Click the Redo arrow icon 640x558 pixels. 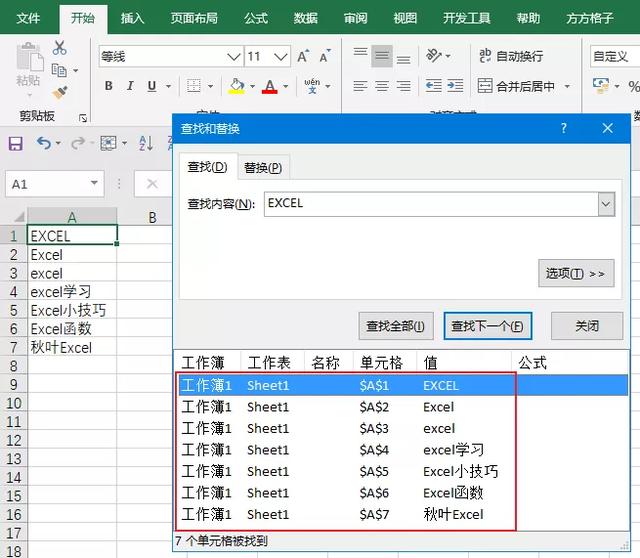coord(78,143)
